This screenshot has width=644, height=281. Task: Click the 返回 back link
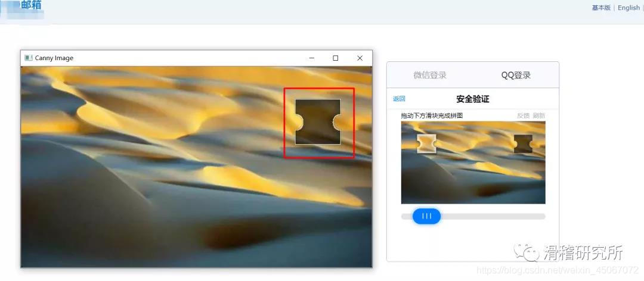point(399,99)
